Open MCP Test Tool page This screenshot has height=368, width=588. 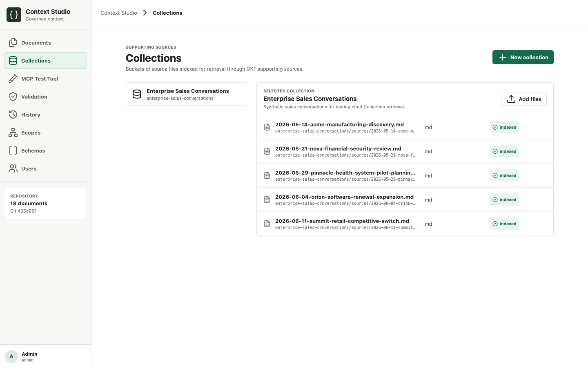coord(45,79)
